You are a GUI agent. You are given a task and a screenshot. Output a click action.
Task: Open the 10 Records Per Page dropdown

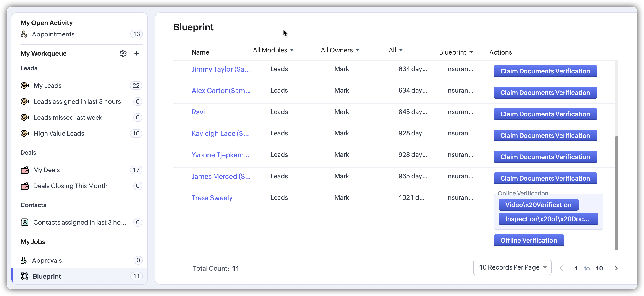point(512,267)
